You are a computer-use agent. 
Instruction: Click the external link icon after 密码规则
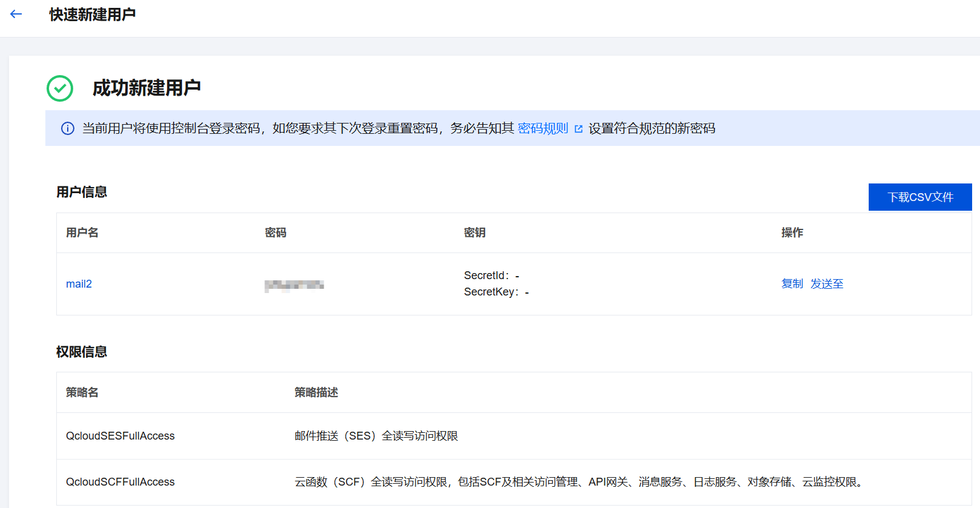click(x=578, y=129)
